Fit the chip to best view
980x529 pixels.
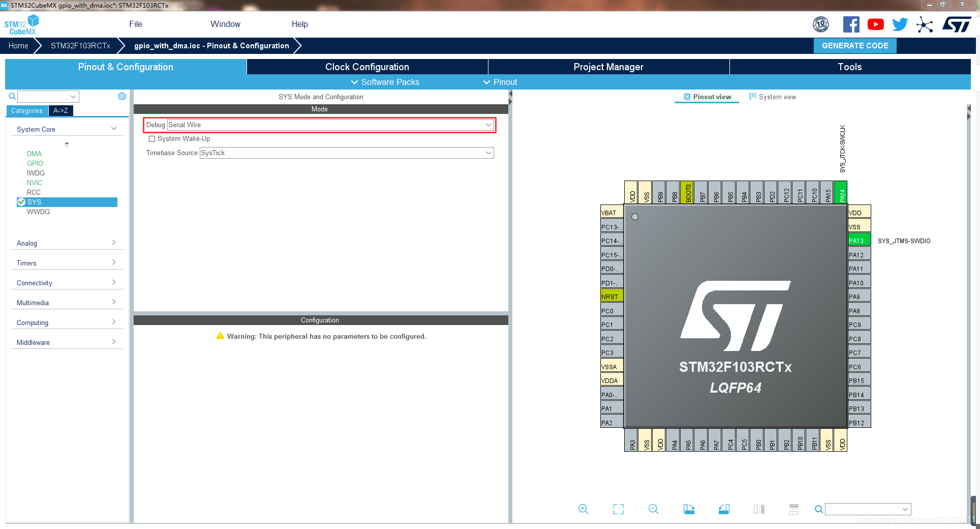pos(618,509)
